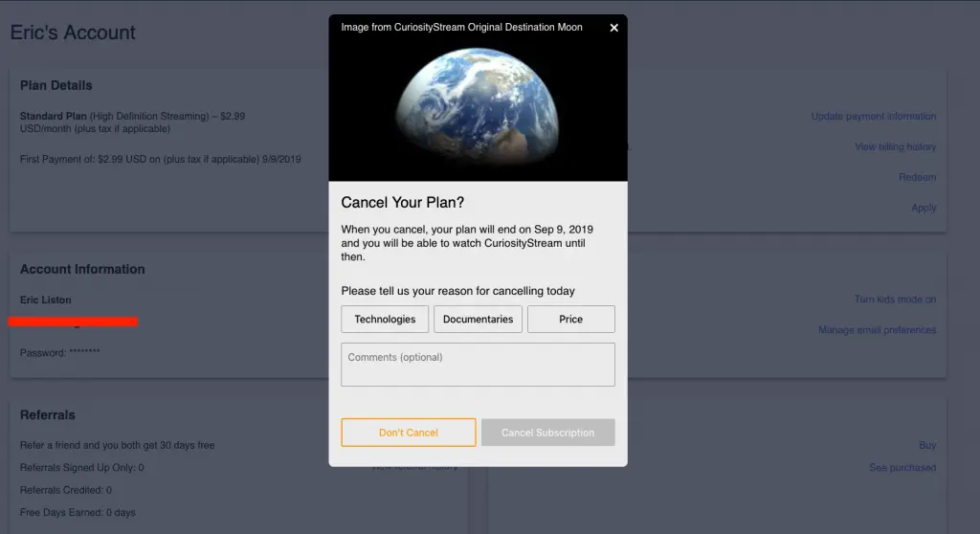
Task: Click 'Referrals Signed Up Only: 0' text
Action: pyautogui.click(x=82, y=468)
